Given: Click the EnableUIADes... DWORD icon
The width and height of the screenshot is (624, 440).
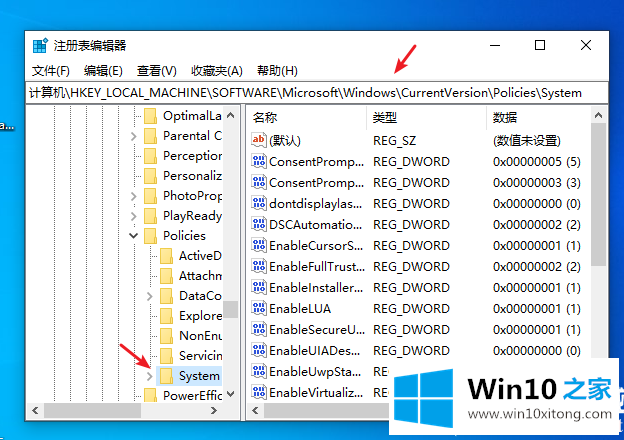Looking at the screenshot, I should pos(259,350).
